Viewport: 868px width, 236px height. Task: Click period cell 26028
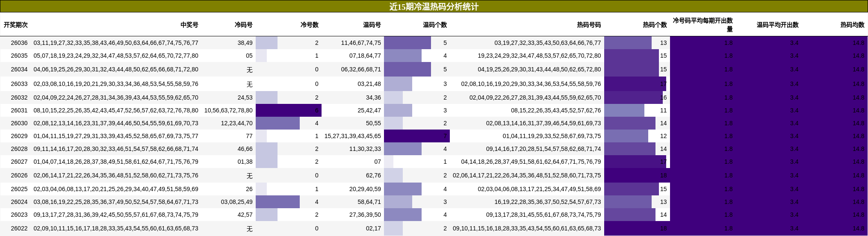coord(19,149)
